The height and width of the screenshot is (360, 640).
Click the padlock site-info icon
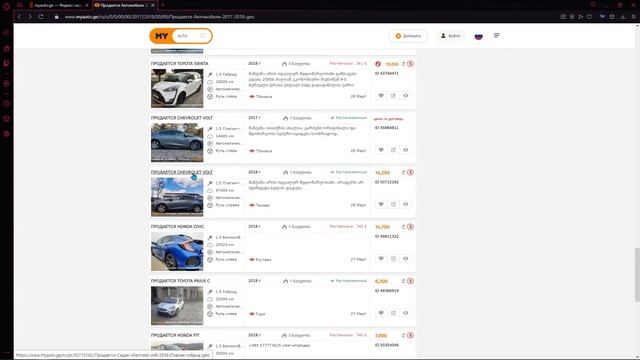(57, 17)
